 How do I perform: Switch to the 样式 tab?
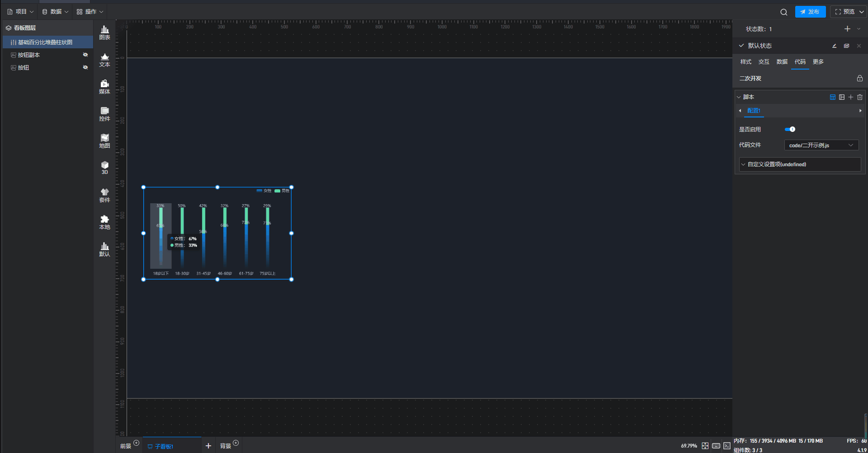[745, 62]
